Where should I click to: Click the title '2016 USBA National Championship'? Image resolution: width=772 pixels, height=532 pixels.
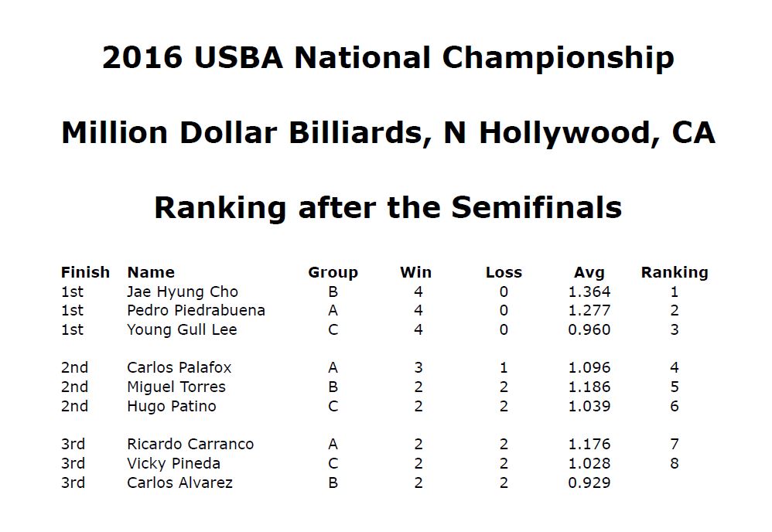388,58
